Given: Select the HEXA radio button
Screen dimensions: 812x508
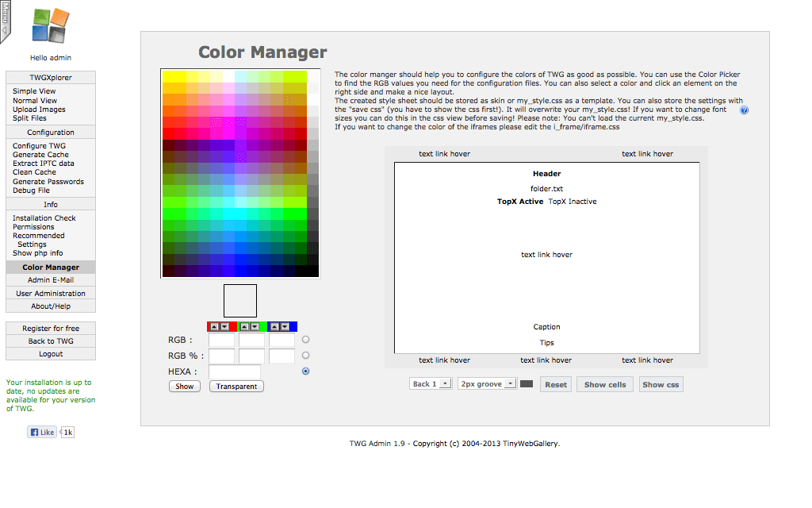Looking at the screenshot, I should point(305,371).
